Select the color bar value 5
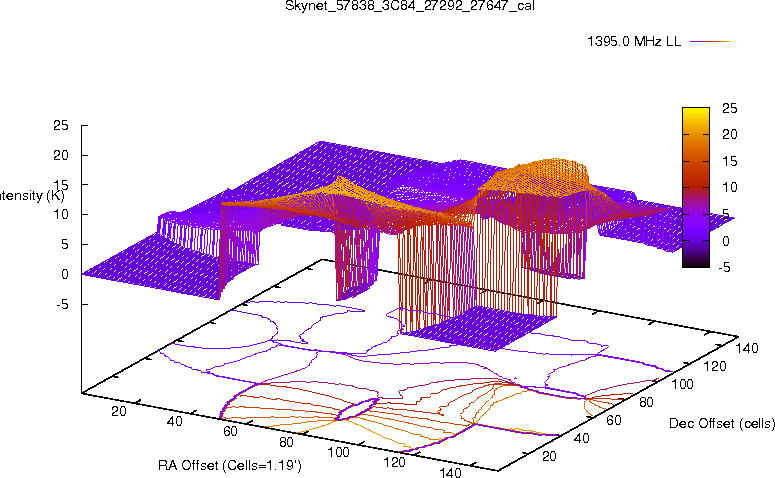775x478 pixels. pyautogui.click(x=726, y=214)
